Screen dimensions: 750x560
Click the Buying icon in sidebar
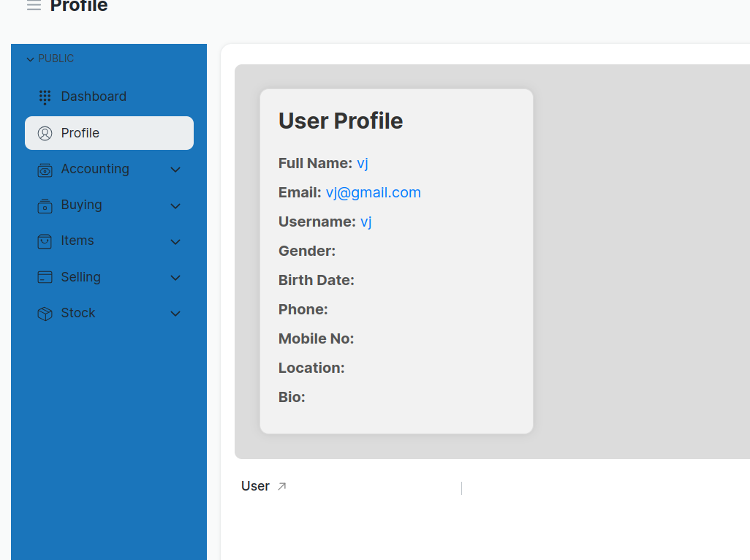(45, 205)
